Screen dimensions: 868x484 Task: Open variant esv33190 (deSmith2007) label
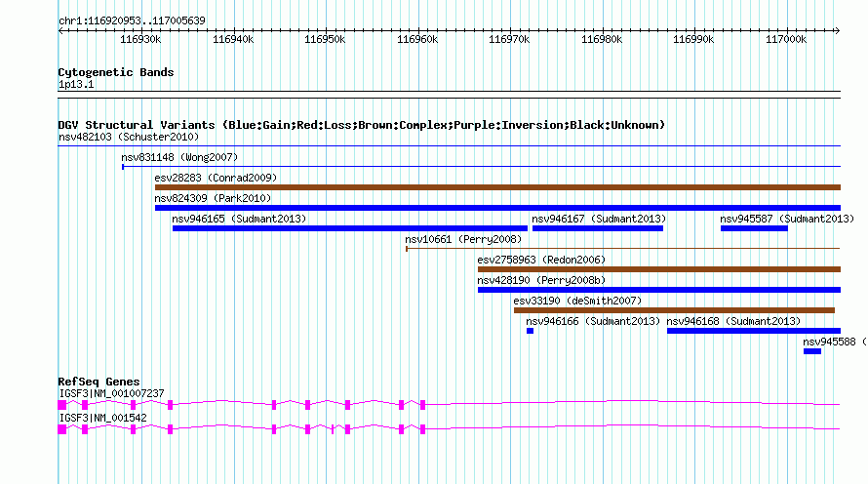(577, 301)
